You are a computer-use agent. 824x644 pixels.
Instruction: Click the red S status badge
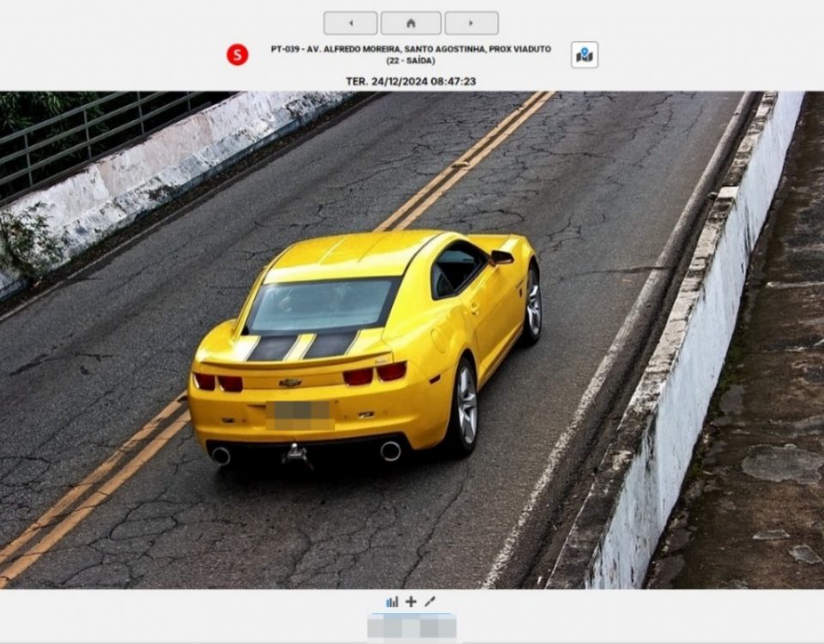[237, 55]
